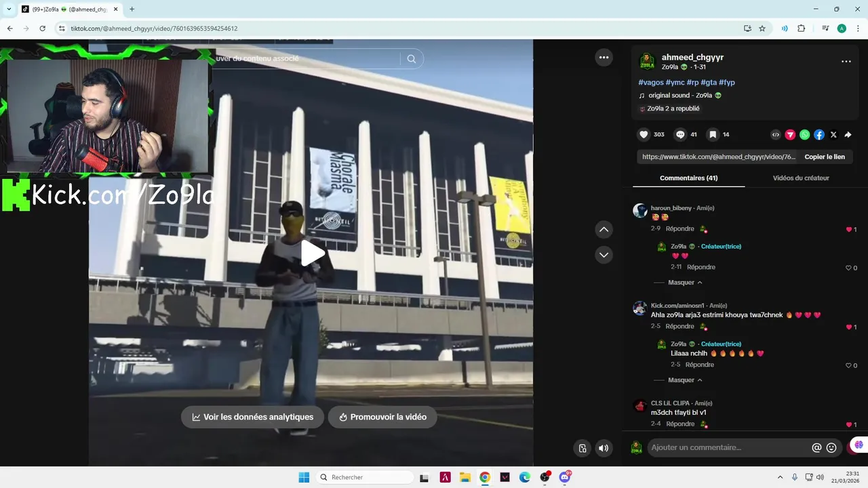The width and height of the screenshot is (868, 488).
Task: Open Chrome extensions puzzle icon
Action: pyautogui.click(x=801, y=28)
